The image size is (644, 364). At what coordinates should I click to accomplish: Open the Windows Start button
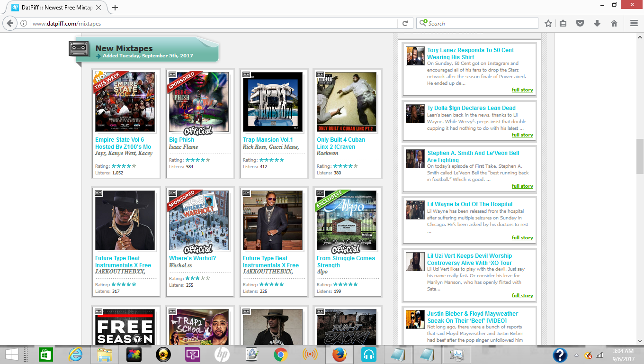pos(11,355)
